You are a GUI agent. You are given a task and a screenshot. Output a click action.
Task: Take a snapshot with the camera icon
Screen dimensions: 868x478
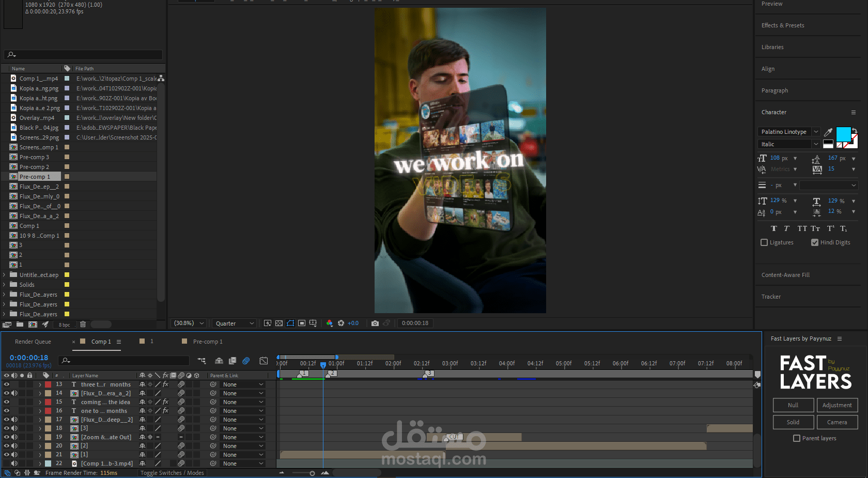point(375,323)
